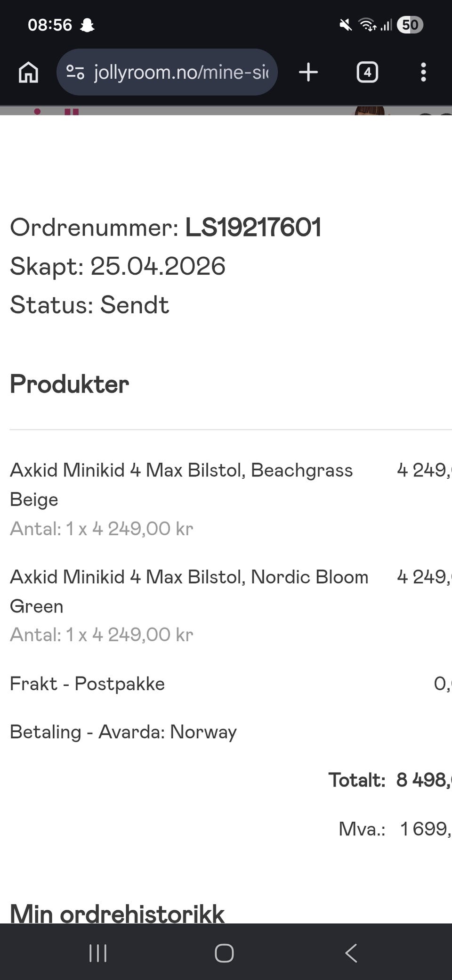Tap the battery indicator showing 50
This screenshot has height=980, width=452.
pyautogui.click(x=410, y=25)
